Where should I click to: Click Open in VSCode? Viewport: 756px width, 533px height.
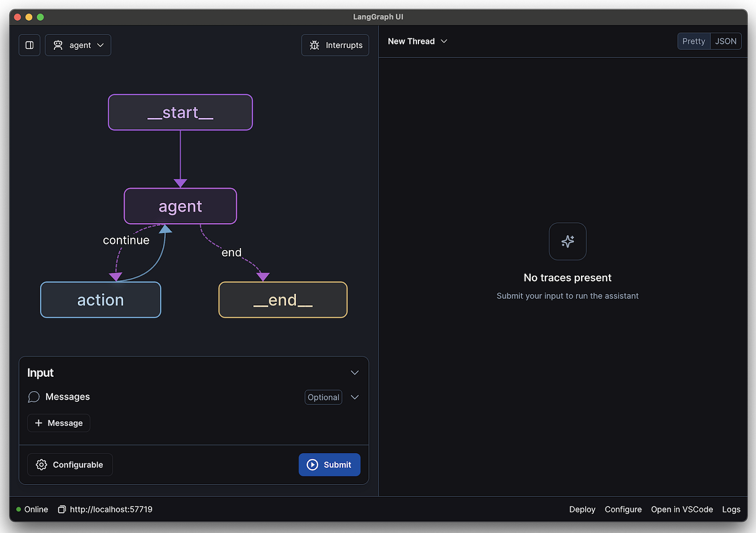click(x=682, y=509)
